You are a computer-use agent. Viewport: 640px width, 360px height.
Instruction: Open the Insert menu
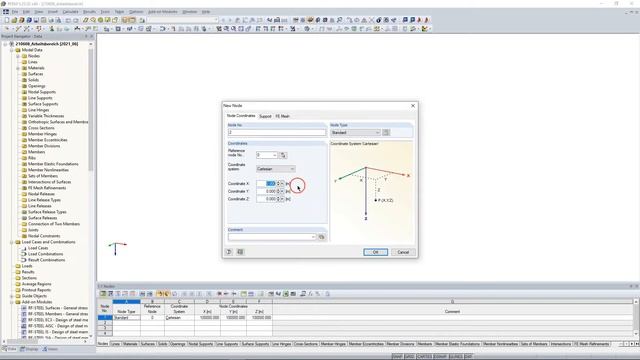[x=53, y=12]
